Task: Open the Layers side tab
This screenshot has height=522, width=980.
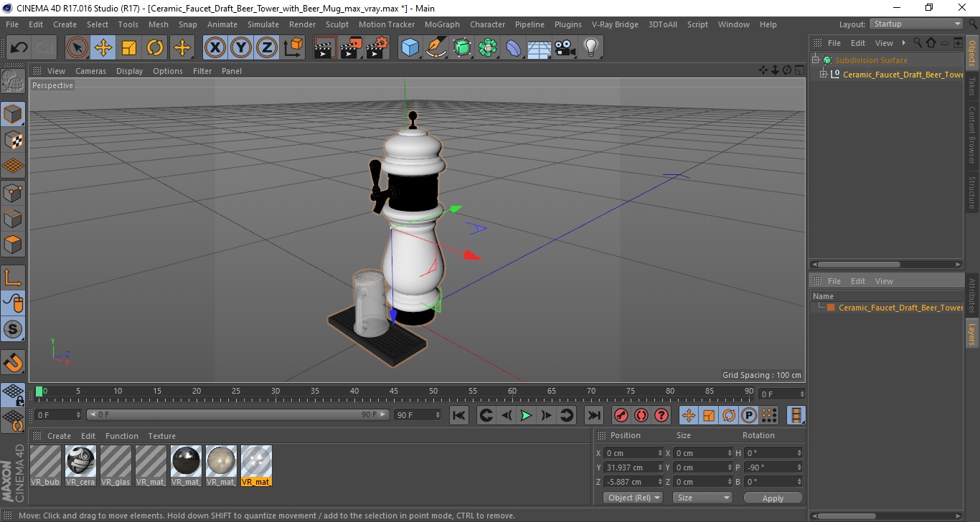Action: (972, 334)
